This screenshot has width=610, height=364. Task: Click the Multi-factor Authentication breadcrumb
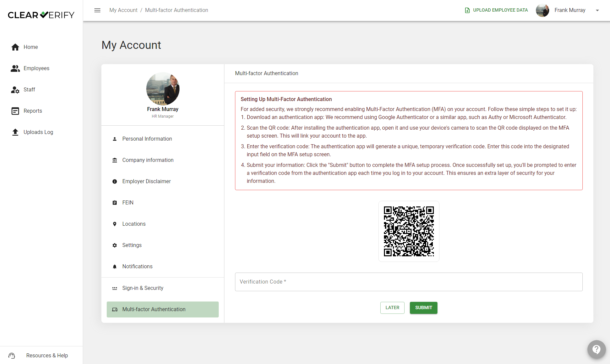click(177, 10)
